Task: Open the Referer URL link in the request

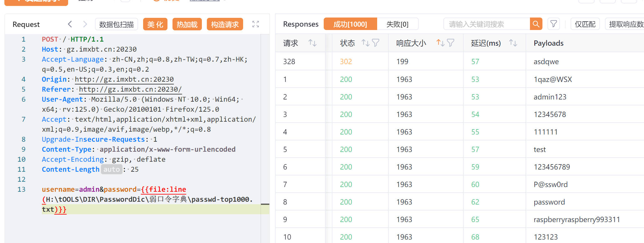Action: (x=130, y=89)
